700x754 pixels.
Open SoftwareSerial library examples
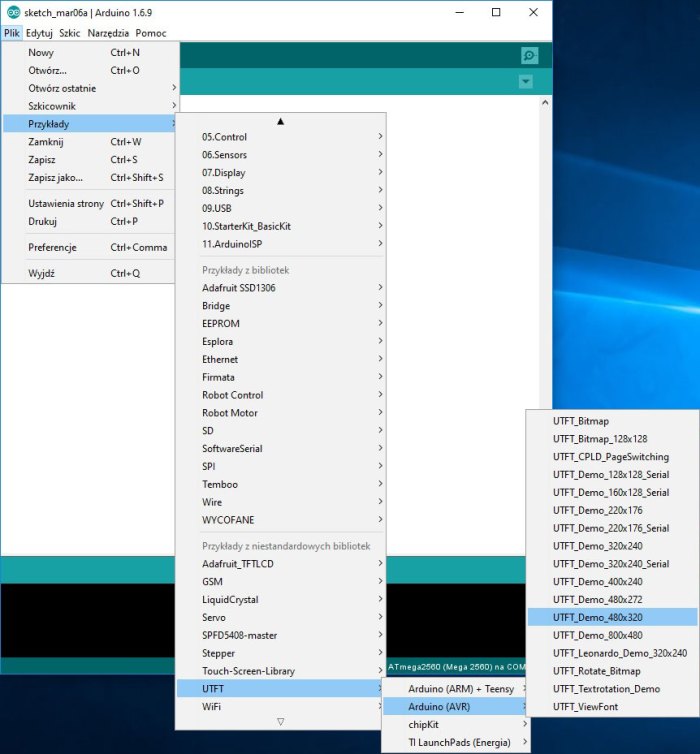281,448
